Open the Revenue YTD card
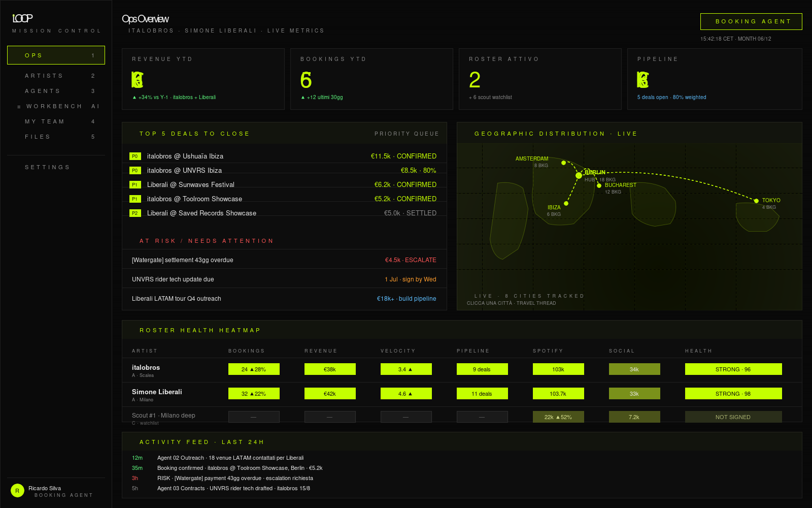Screen dimensions: 812x508 [x=203, y=79]
